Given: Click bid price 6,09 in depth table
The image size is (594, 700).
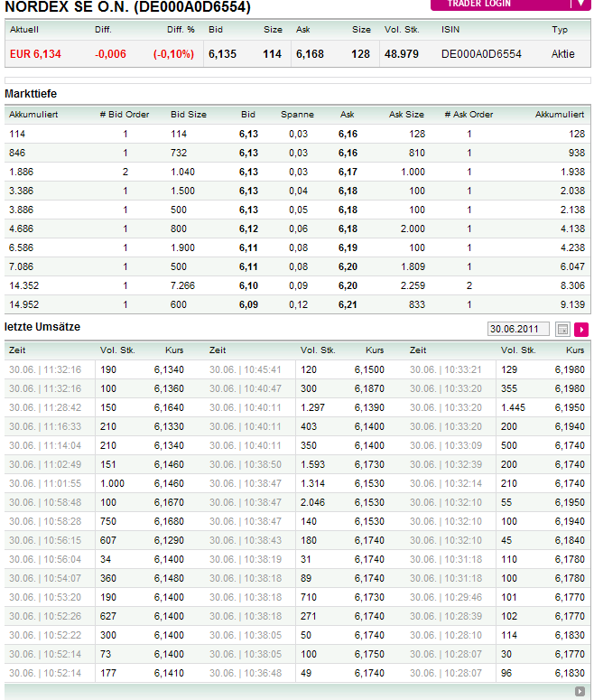Looking at the screenshot, I should (x=248, y=304).
